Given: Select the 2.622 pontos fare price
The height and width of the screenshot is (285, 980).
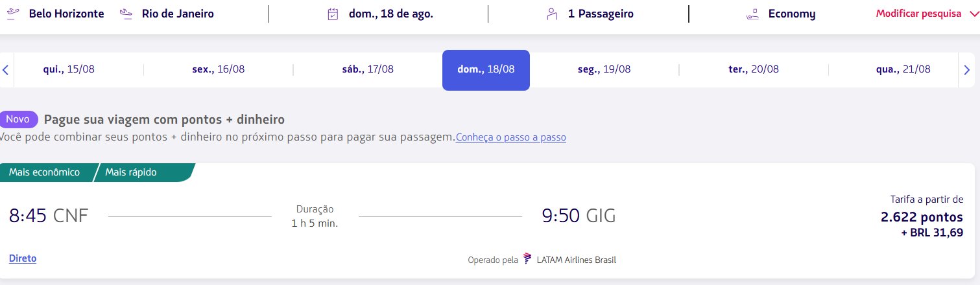Looking at the screenshot, I should [x=922, y=217].
